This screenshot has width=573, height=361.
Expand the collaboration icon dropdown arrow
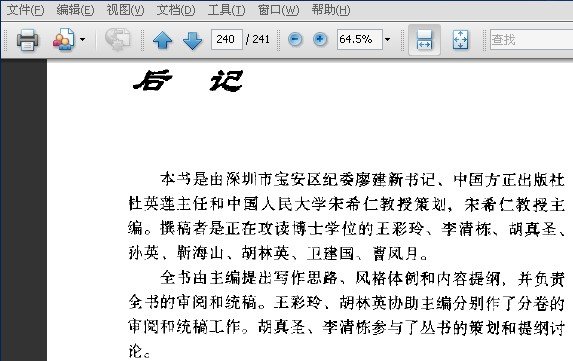pyautogui.click(x=83, y=39)
